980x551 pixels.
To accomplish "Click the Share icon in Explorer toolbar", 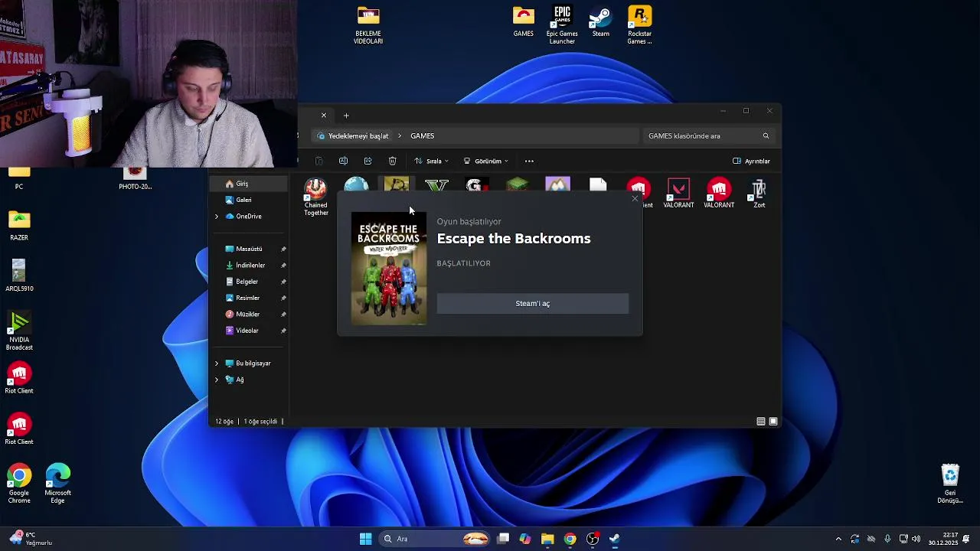I will [x=367, y=161].
